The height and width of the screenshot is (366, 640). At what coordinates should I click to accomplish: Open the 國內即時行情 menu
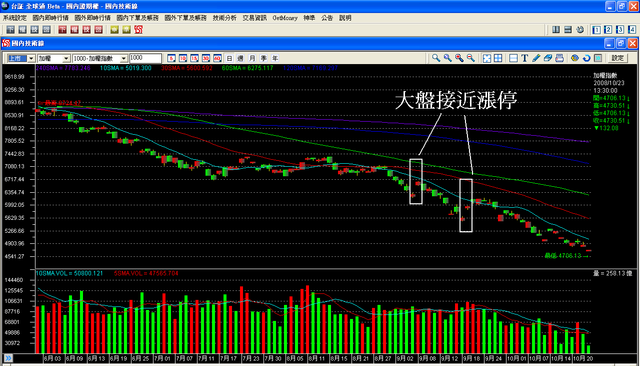tap(51, 18)
